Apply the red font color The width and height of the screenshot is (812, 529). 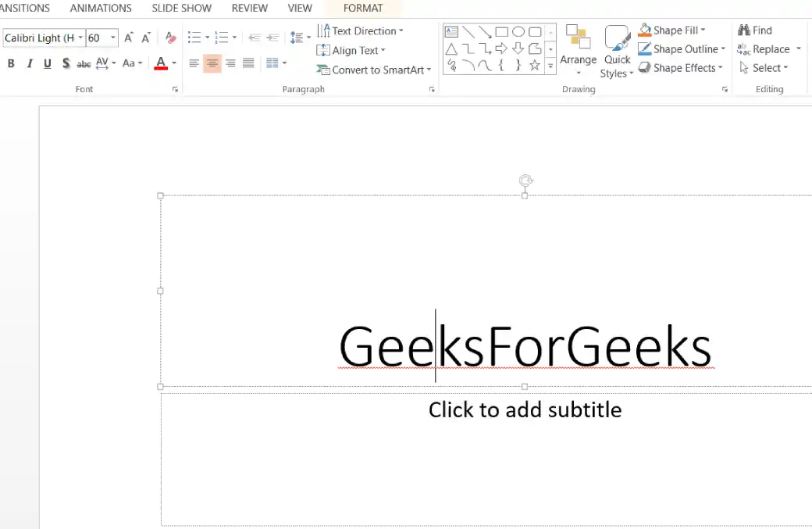pyautogui.click(x=161, y=63)
